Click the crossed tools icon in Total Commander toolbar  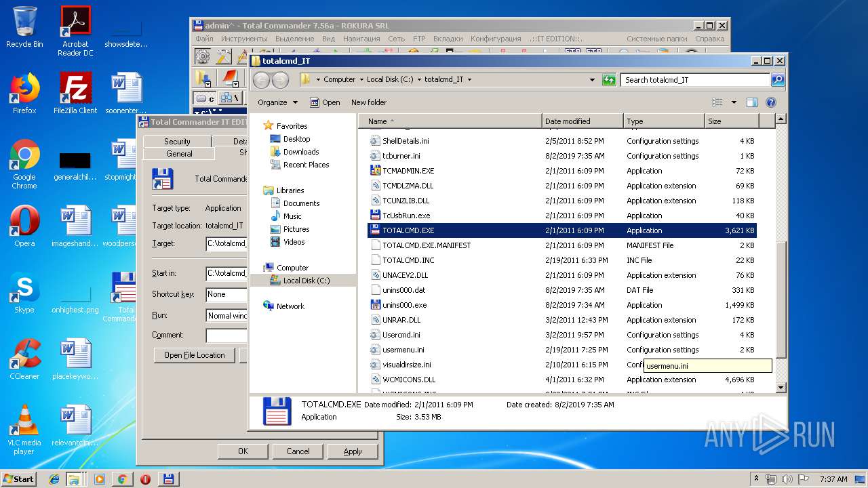click(x=223, y=56)
